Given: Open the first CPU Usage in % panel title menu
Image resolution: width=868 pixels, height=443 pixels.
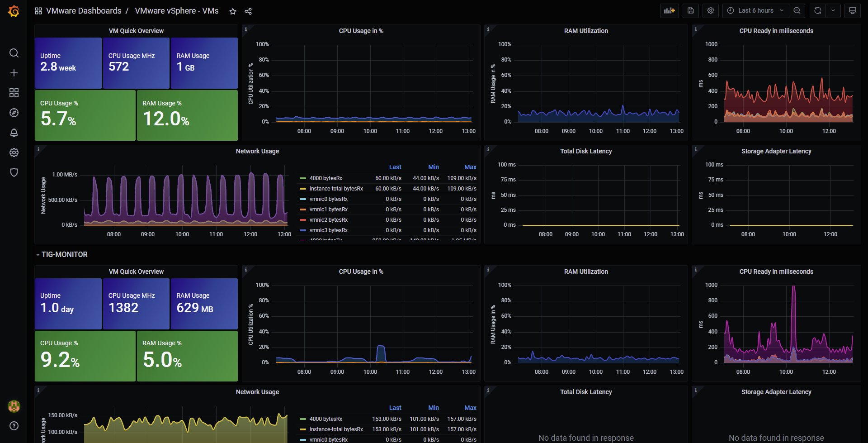Looking at the screenshot, I should pyautogui.click(x=361, y=31).
